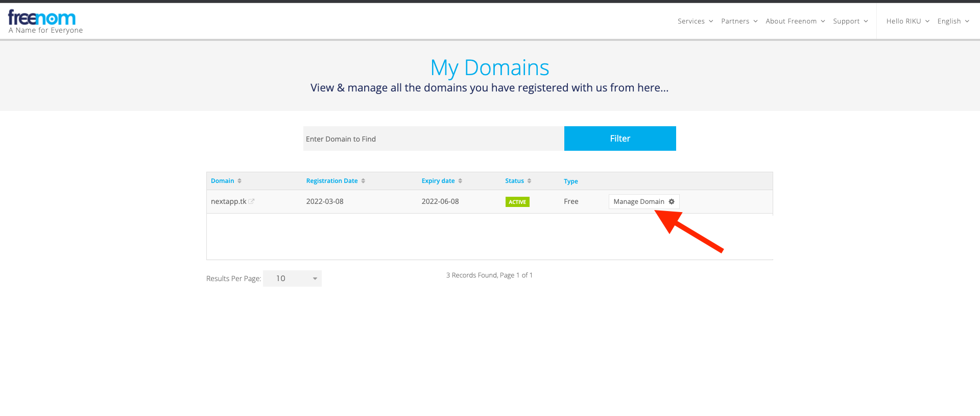Click the green ACTIVE status badge
Screen dimensions: 980x416
click(x=517, y=202)
